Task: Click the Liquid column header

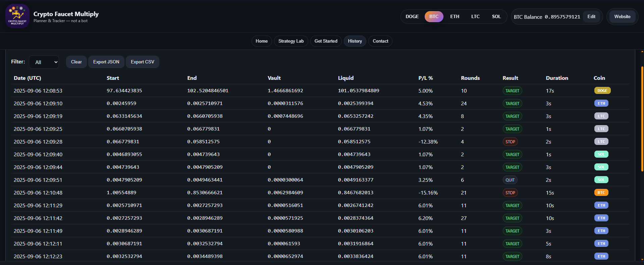Action: [x=346, y=78]
